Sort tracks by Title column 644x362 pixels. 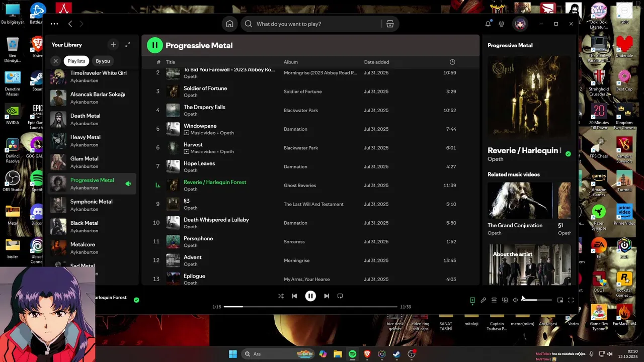coord(171,62)
